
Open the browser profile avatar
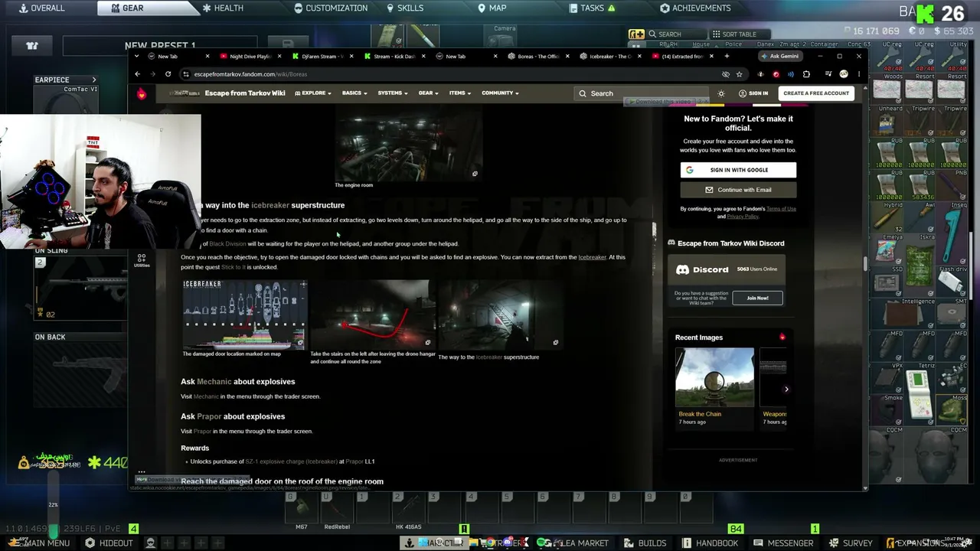[844, 74]
